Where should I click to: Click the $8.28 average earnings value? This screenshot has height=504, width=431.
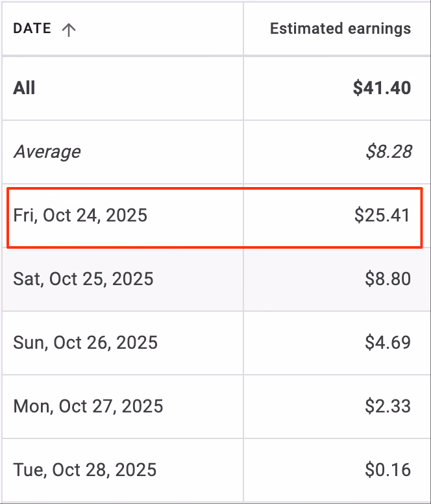pos(389,152)
